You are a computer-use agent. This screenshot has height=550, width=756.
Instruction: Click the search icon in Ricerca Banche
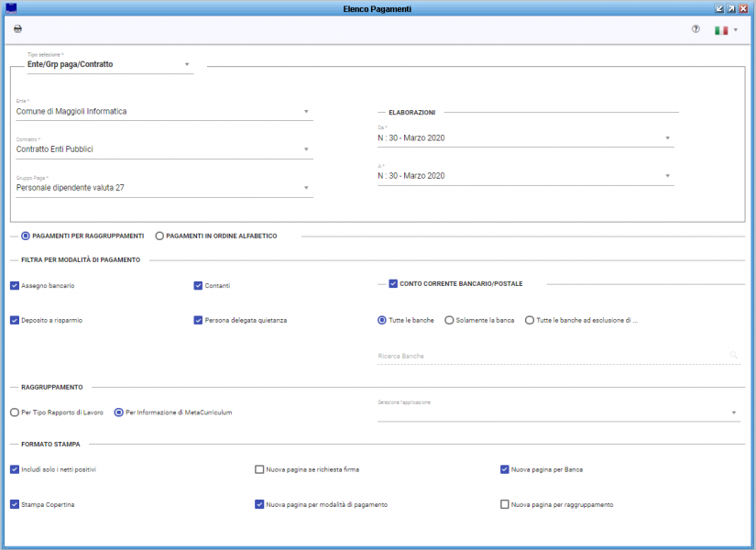coord(734,356)
